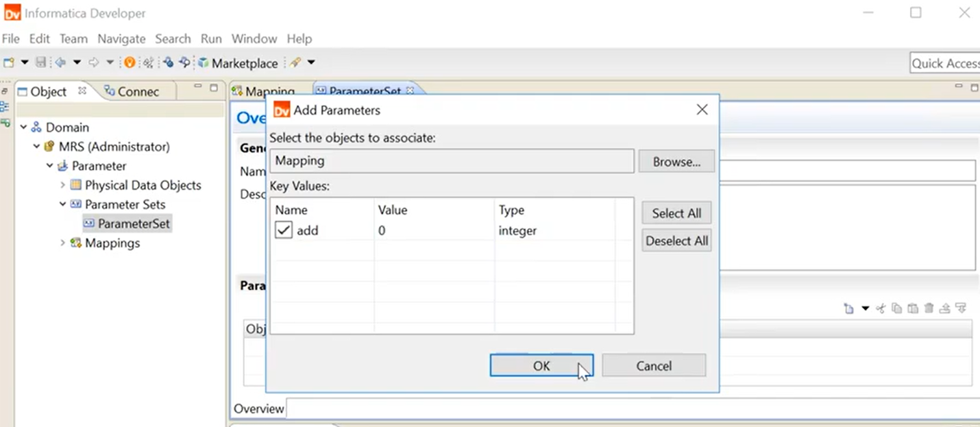Viewport: 980px width, 427px height.
Task: Expand the Mappings folder
Action: tap(63, 243)
